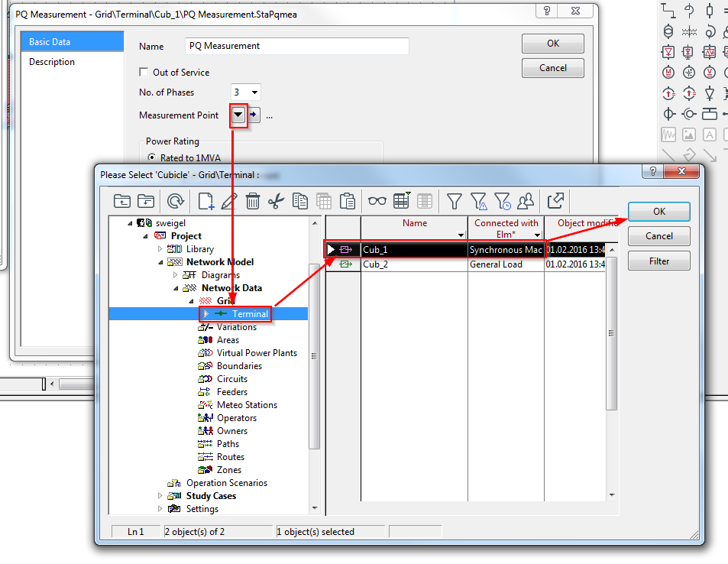Click the Copy icon in toolbar
Image resolution: width=728 pixels, height=564 pixels.
click(300, 201)
